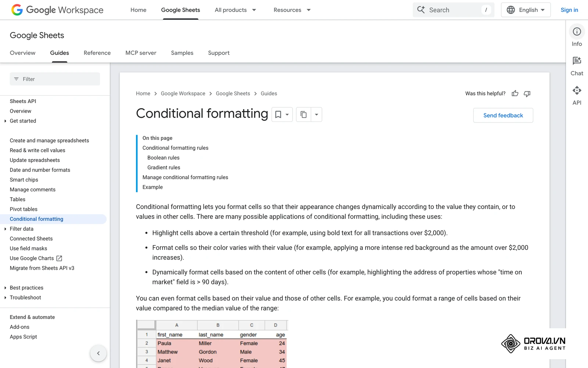Click the Google Sheets breadcrumb link

tap(233, 93)
